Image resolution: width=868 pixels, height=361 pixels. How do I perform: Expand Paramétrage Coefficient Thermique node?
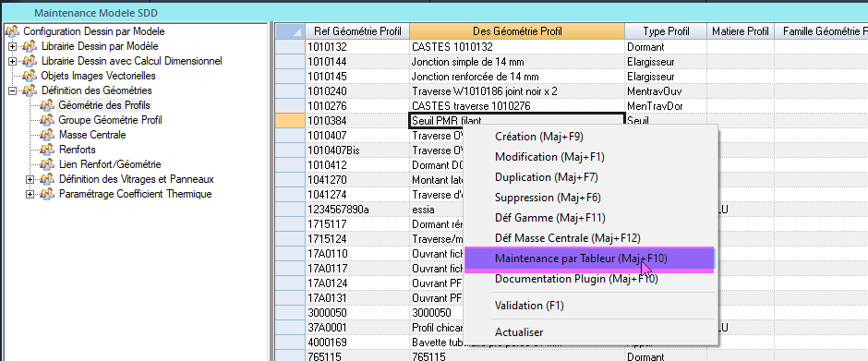(30, 194)
